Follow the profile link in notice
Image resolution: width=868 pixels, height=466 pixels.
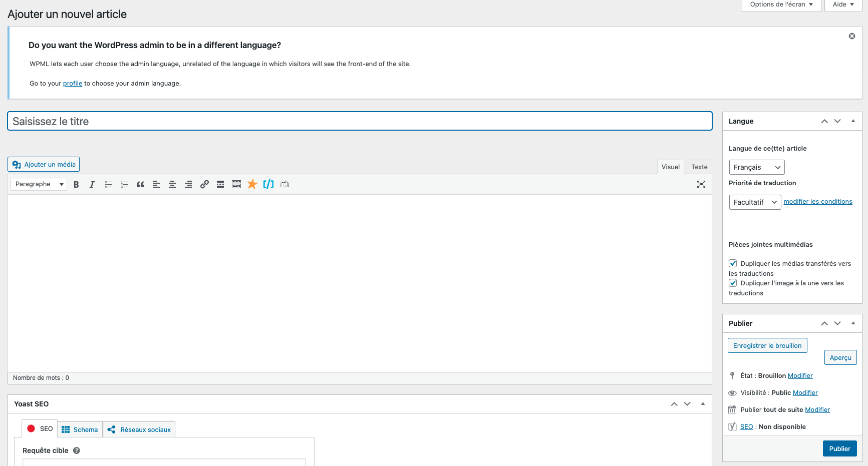(73, 84)
